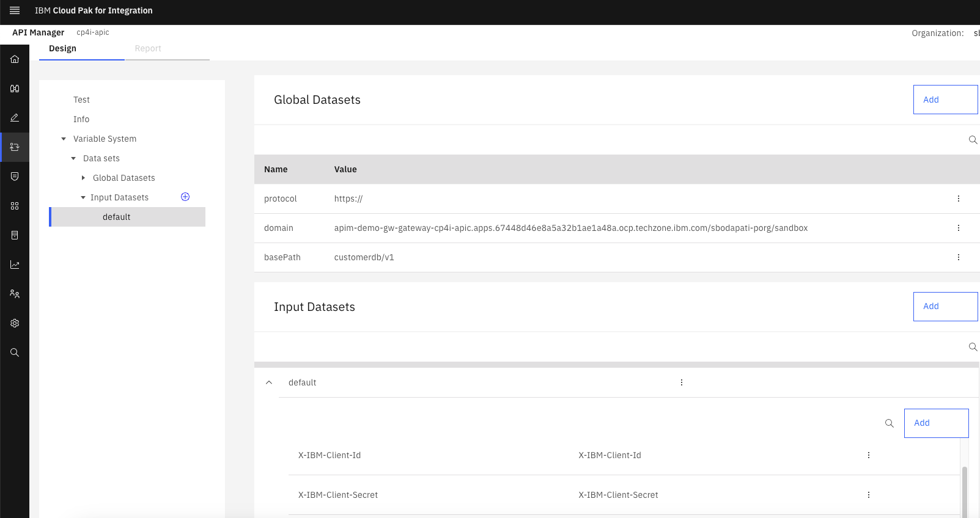Viewport: 980px width, 518px height.
Task: Open overflow menu for X-IBM-Client-Secret row
Action: coord(868,495)
